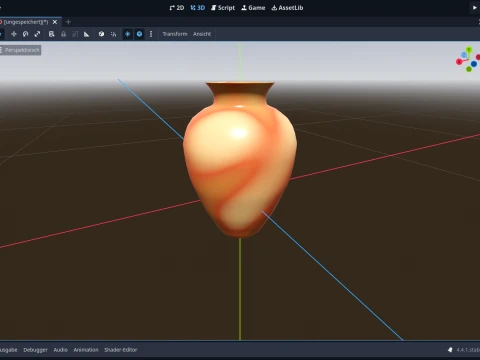Toggle local space cube icon

(101, 34)
